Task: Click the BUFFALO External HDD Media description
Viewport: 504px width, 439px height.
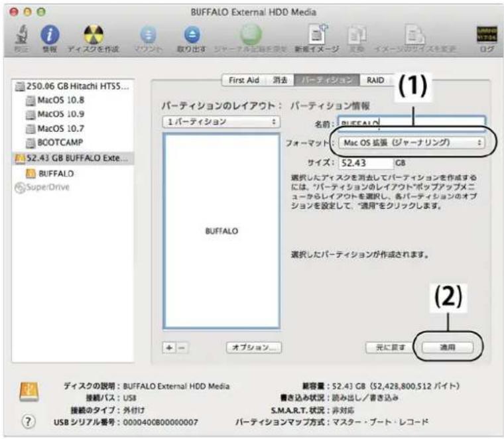Action: tap(176, 386)
